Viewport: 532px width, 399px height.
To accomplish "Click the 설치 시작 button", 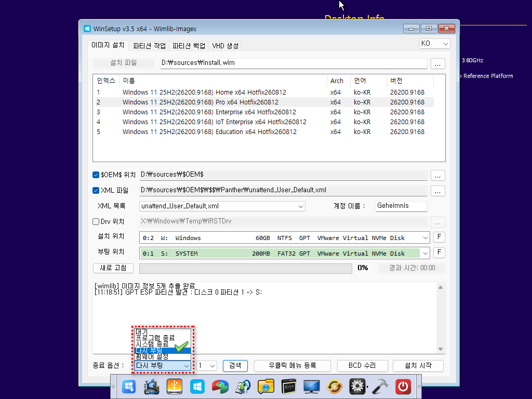I will point(418,366).
